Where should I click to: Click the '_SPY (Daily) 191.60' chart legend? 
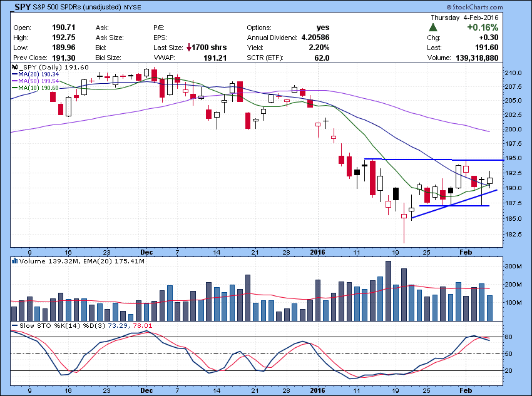[54, 67]
